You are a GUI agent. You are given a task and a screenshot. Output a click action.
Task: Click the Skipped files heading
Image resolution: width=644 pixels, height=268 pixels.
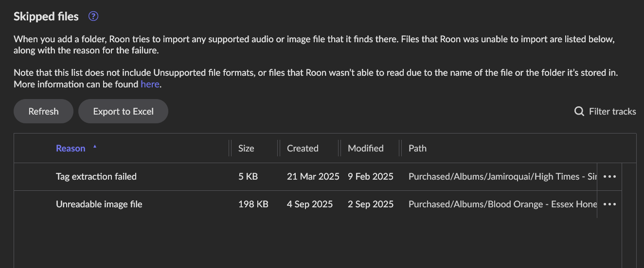pos(46,17)
